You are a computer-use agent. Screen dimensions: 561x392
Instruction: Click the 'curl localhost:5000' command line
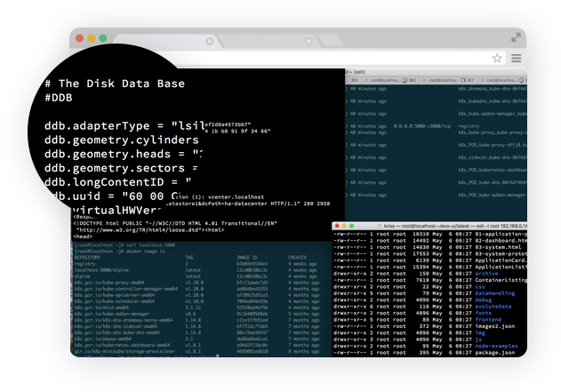(124, 245)
